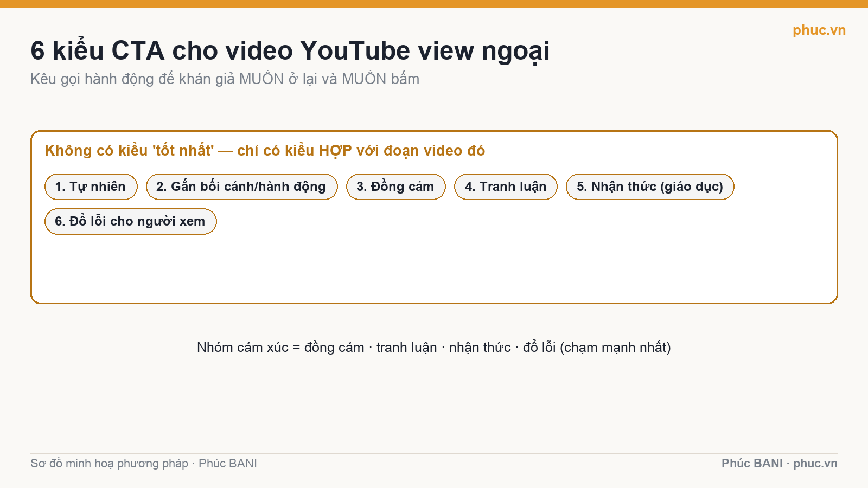This screenshot has height=488, width=868.
Task: Click the title '6 kiểu CTA cho video YouTube view ngoại'
Action: point(290,51)
